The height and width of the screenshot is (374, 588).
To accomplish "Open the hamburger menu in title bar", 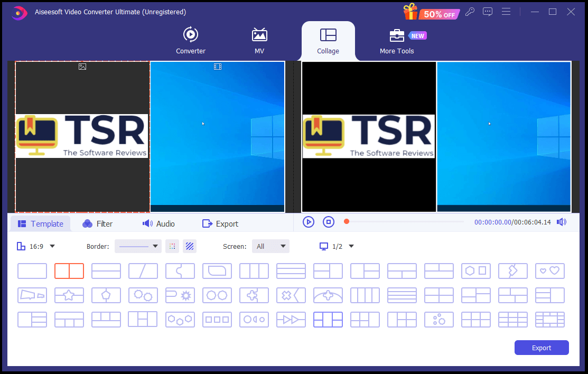I will 506,12.
